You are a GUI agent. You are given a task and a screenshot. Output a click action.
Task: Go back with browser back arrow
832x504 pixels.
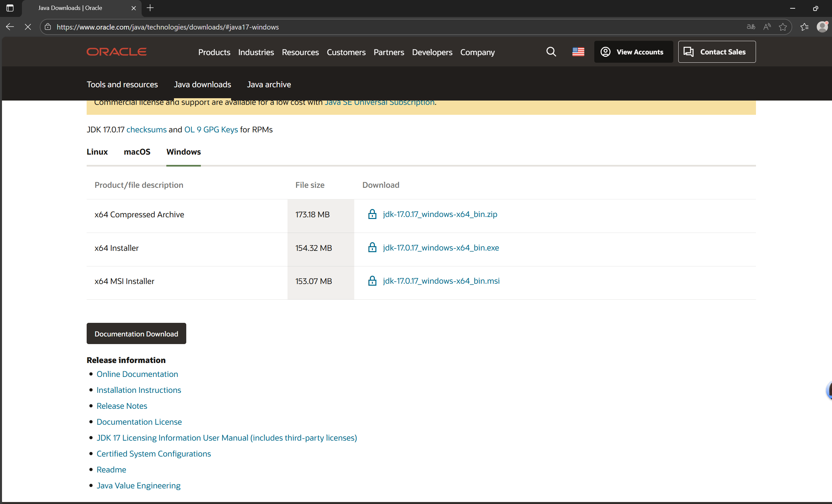(x=10, y=27)
